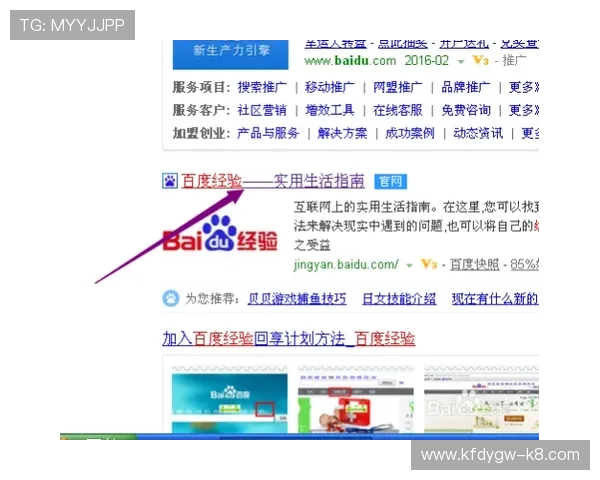Open recommended link 现在有什么新的
Screen dimensions: 600x480
click(x=495, y=299)
